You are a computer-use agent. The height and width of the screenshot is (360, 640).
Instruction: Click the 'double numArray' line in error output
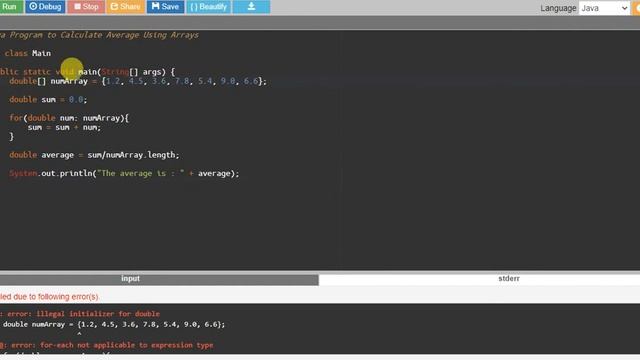coord(114,324)
